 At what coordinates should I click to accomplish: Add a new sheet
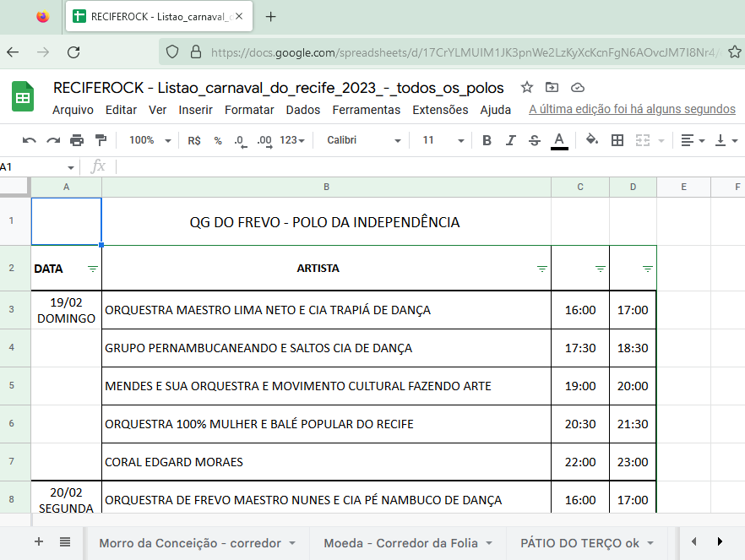pyautogui.click(x=39, y=541)
